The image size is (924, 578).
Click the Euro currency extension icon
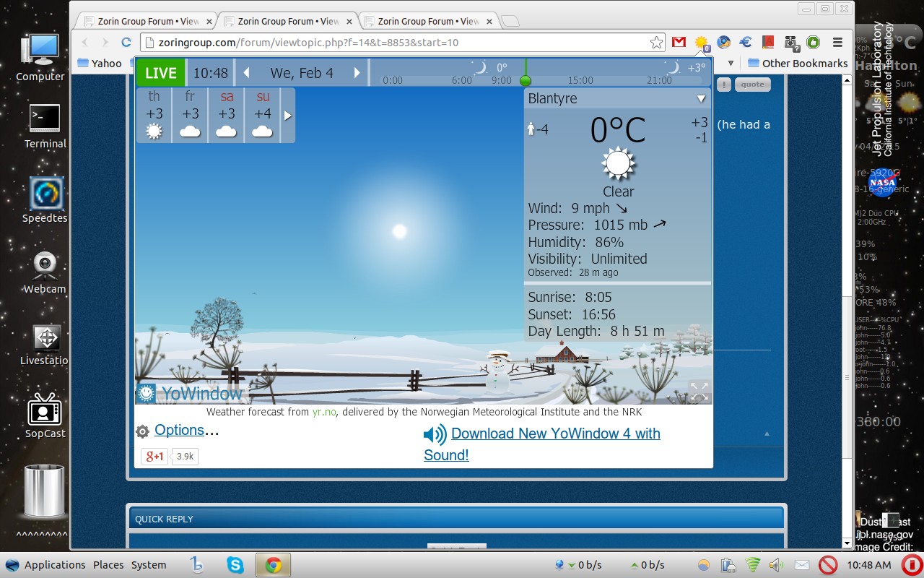pyautogui.click(x=746, y=43)
